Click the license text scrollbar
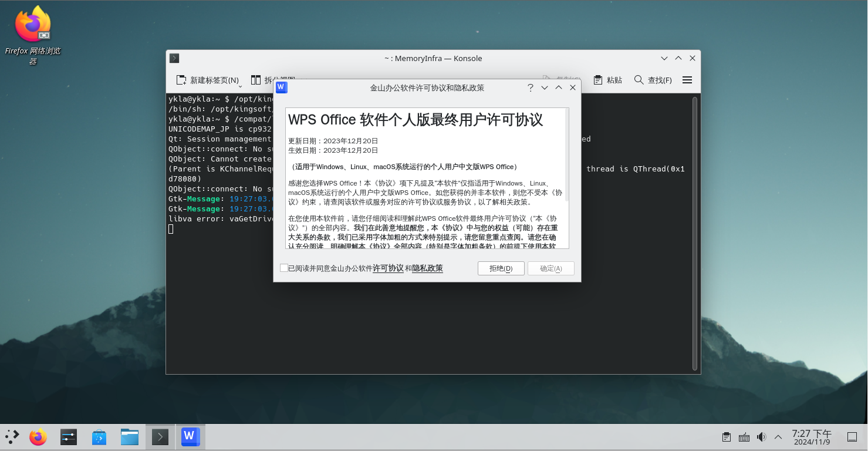Viewport: 868px width, 451px height. coord(567,156)
